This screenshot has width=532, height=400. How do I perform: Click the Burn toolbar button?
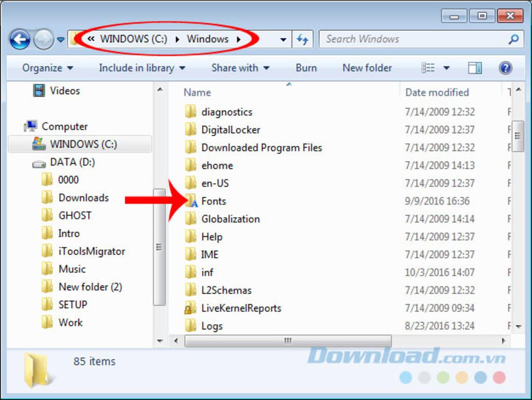(306, 68)
